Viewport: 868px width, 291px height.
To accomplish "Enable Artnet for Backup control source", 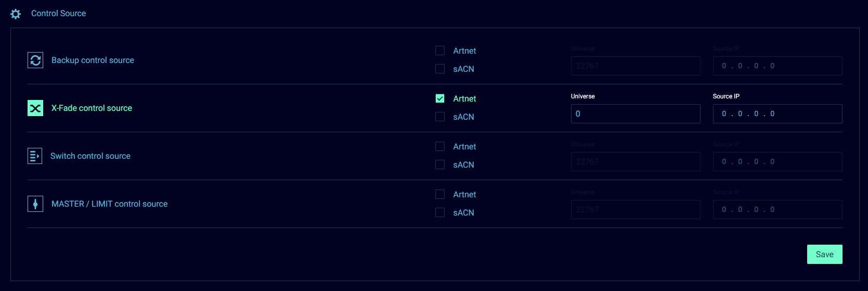I will tap(440, 50).
